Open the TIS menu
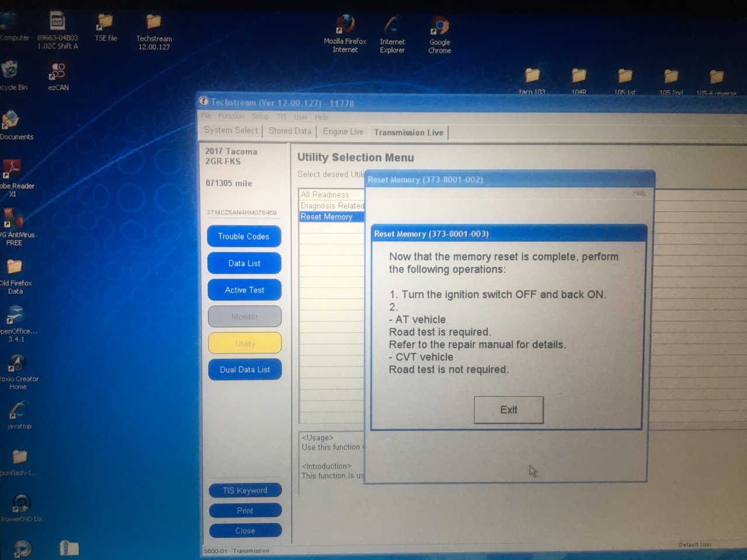This screenshot has width=747, height=560. 282,117
